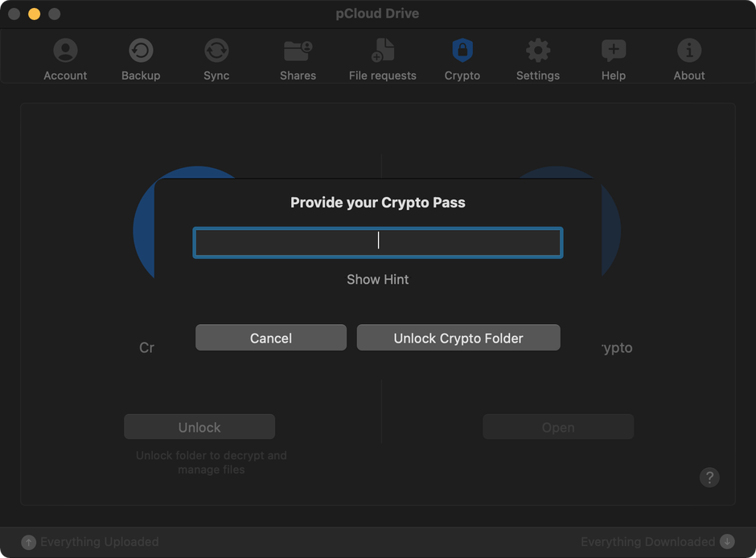Click the question mark help bubble
The width and height of the screenshot is (756, 558).
[709, 478]
